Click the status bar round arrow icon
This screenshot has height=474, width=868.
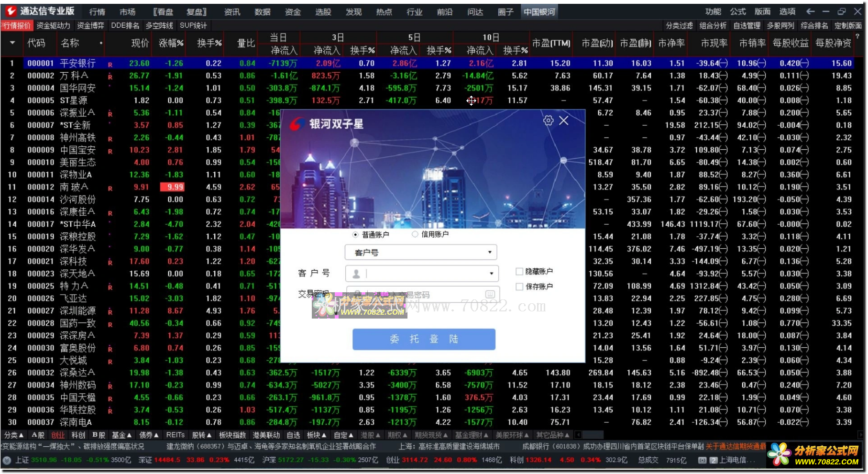point(7,460)
